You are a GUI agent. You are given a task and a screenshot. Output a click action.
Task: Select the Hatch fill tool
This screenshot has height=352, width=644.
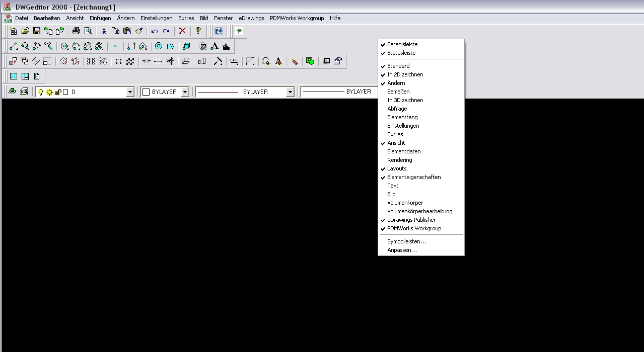coord(203,46)
